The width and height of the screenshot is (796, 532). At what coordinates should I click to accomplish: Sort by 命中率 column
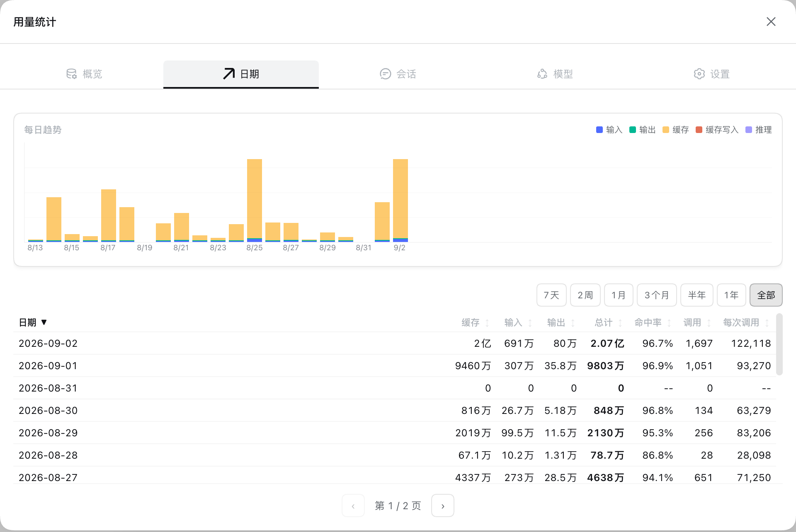(x=653, y=322)
